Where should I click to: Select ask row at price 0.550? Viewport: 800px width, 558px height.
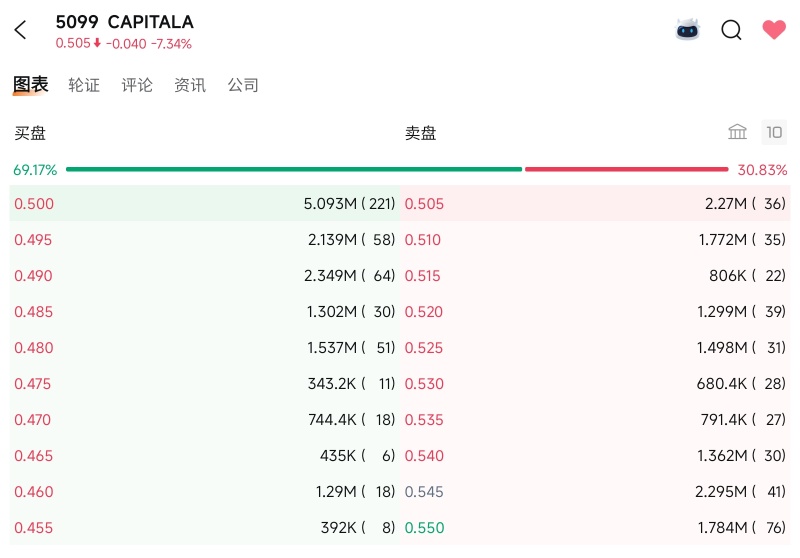pos(595,527)
